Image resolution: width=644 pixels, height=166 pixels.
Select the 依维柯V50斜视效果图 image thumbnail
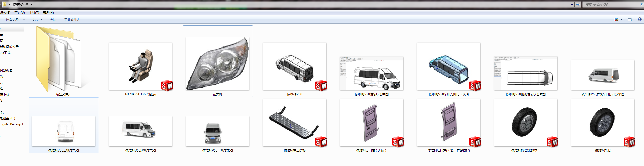click(x=140, y=131)
